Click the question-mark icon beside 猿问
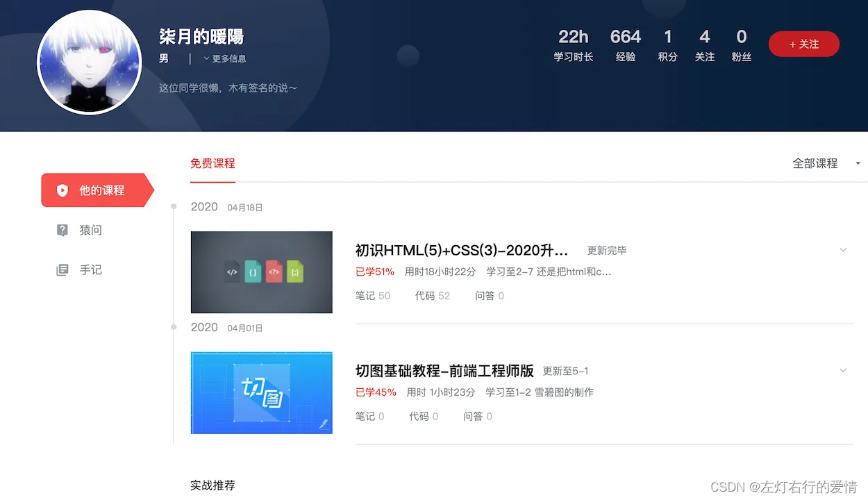Screen dimensions: 868x500 [62, 230]
